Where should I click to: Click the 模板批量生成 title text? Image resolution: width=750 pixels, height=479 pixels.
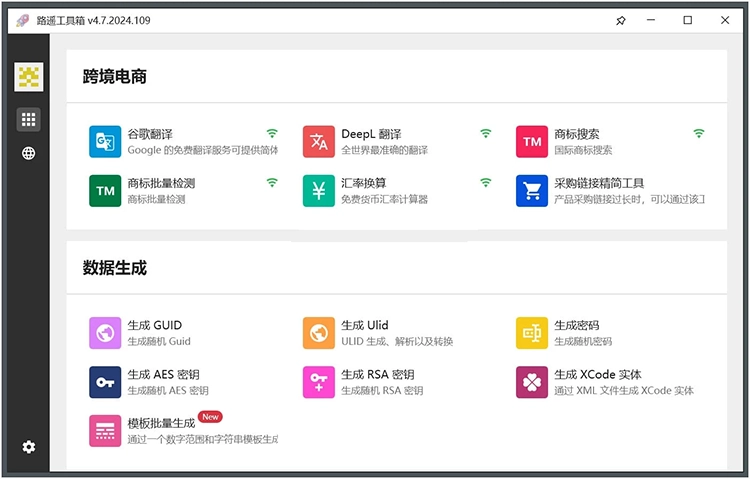click(x=161, y=424)
